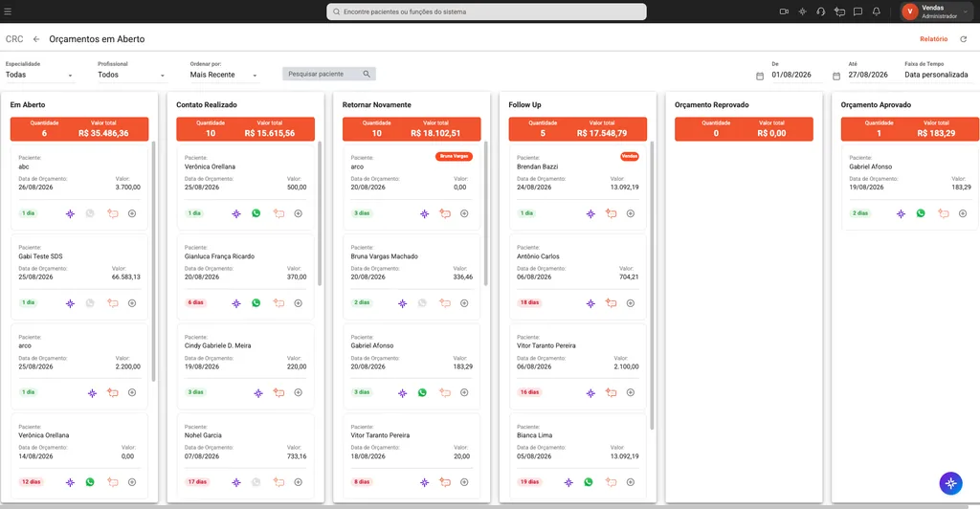This screenshot has height=509, width=980.
Task: Click the Orçamento Reprovado column header
Action: [712, 105]
